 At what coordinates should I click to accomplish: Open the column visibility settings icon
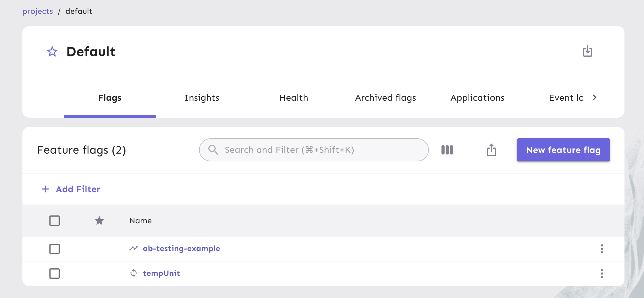[x=447, y=150]
